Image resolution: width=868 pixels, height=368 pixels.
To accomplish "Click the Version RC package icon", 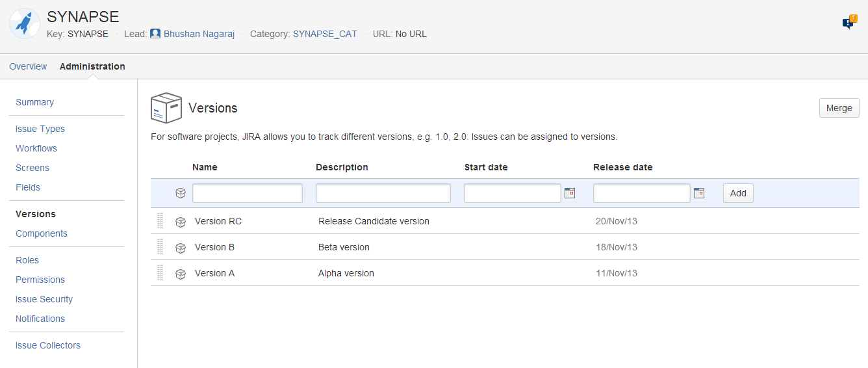I will (181, 222).
